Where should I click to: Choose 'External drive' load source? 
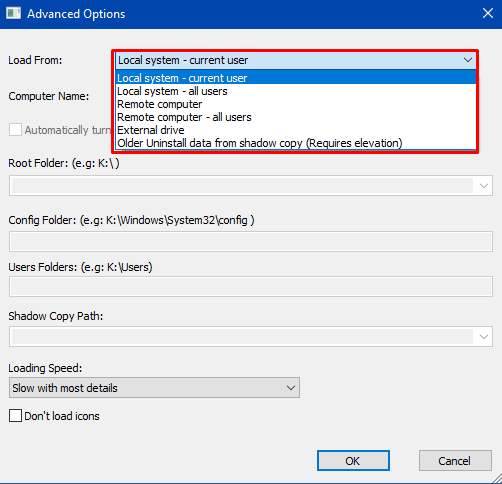tap(296, 130)
